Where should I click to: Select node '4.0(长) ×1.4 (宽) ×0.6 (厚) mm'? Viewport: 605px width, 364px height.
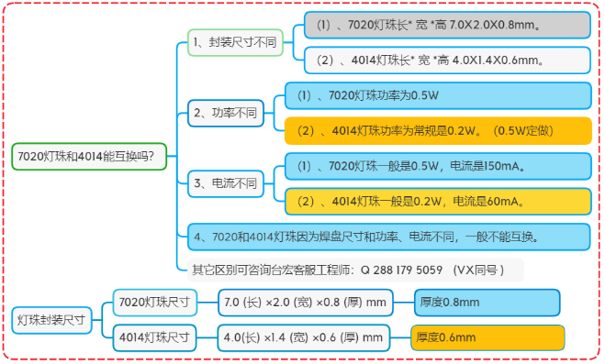(x=304, y=337)
